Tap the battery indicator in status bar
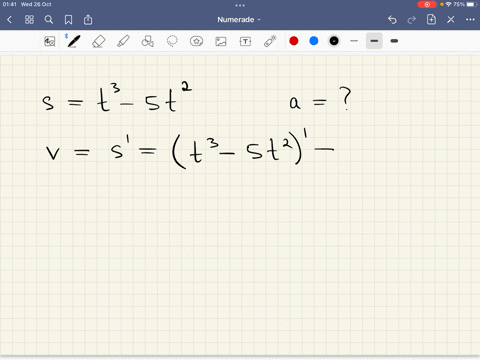The height and width of the screenshot is (360, 480). point(471,4)
